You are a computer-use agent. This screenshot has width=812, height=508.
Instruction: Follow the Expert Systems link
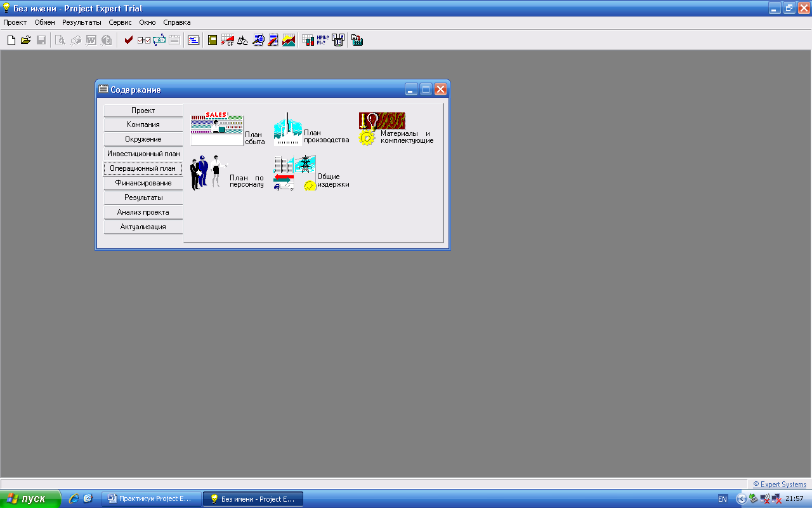pyautogui.click(x=780, y=485)
